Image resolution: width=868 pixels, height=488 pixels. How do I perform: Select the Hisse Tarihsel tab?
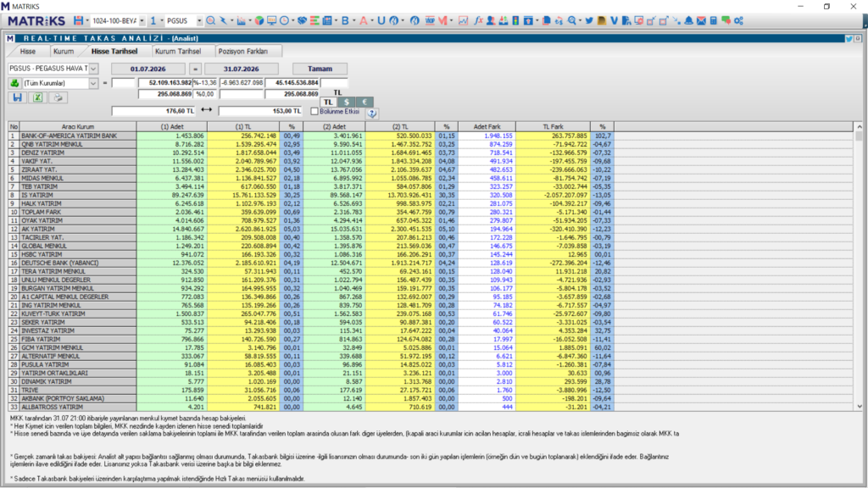point(114,51)
